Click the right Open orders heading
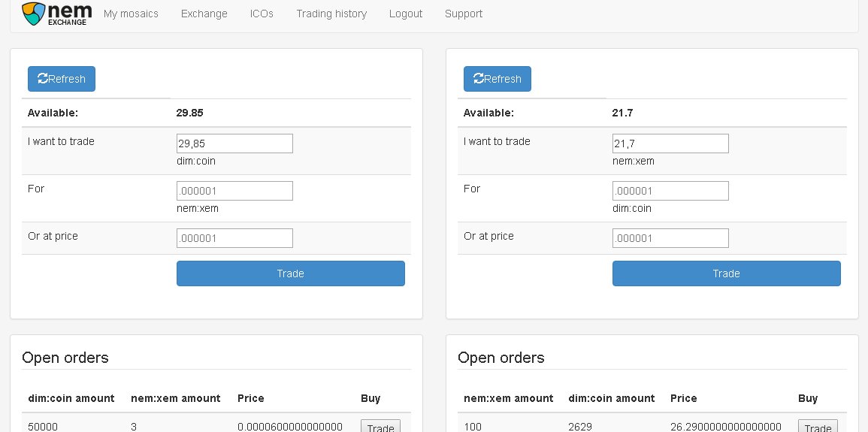Screen dimensions: 868x432 (501, 358)
